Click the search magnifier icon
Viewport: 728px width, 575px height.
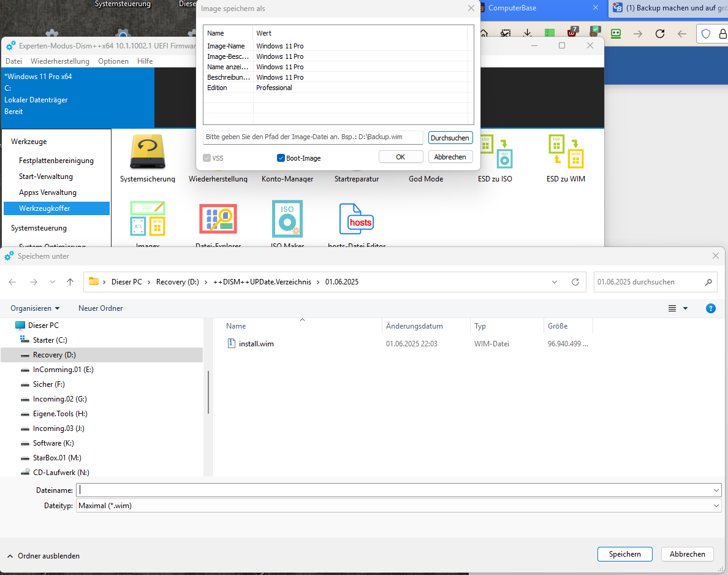(x=708, y=282)
